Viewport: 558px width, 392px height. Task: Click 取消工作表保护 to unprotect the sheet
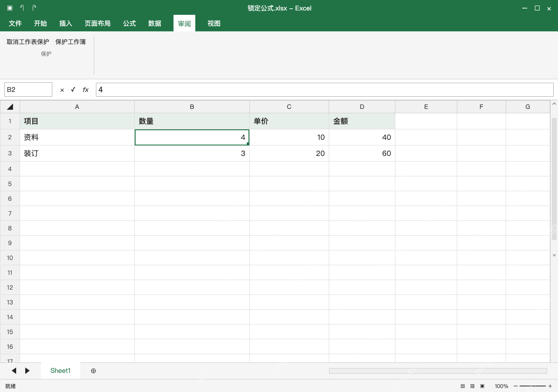point(28,42)
